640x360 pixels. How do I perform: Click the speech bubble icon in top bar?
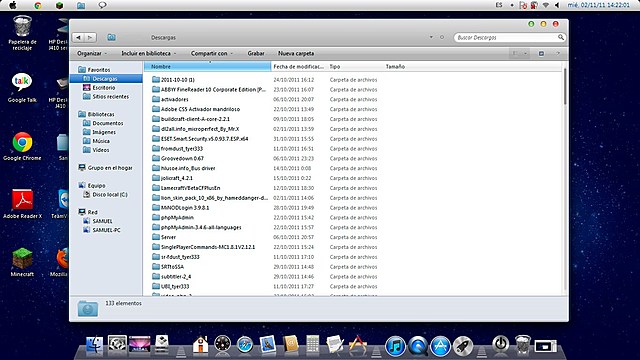click(x=102, y=5)
